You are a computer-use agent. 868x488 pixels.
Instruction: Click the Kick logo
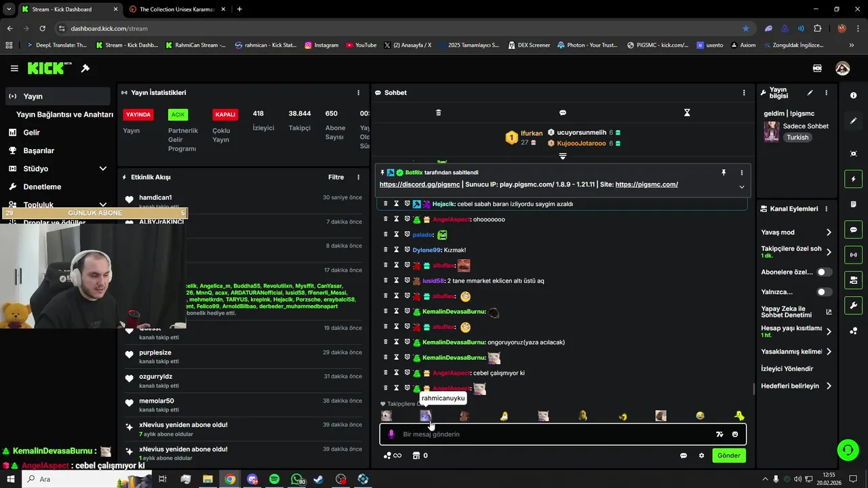point(50,68)
